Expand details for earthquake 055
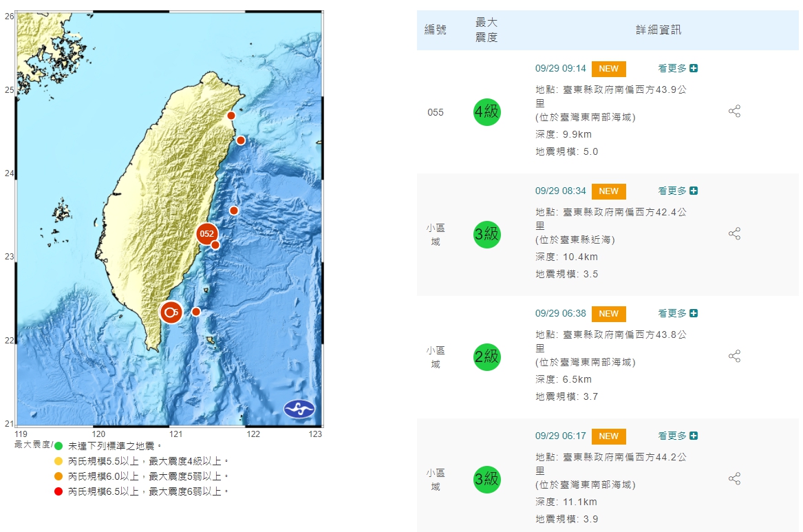 [x=694, y=68]
